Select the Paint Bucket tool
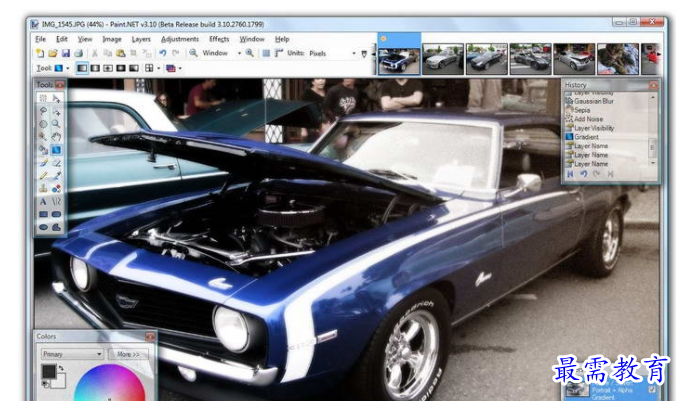The width and height of the screenshot is (676, 401). point(43,150)
